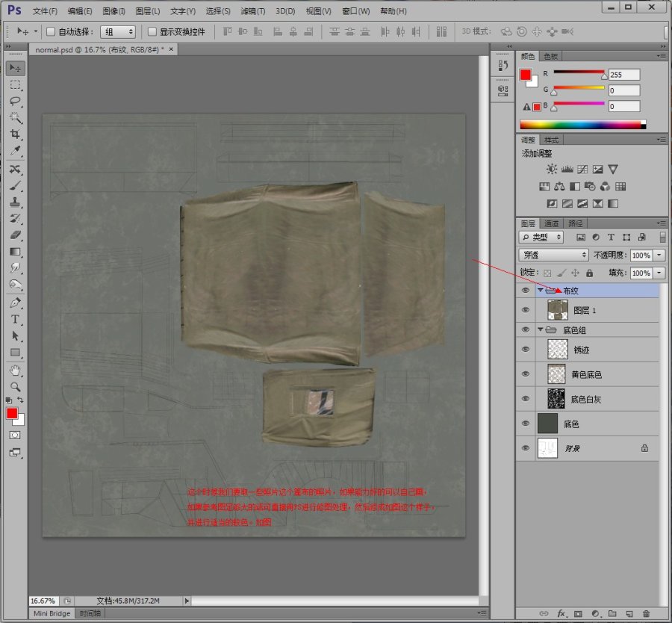This screenshot has height=623, width=672.
Task: Switch to the 通道 tab
Action: pos(551,223)
